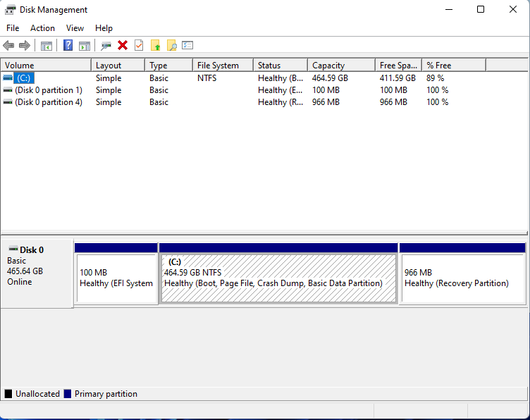Click the folder with magnifier icon
Viewport: 530px width, 420px height.
tap(172, 45)
